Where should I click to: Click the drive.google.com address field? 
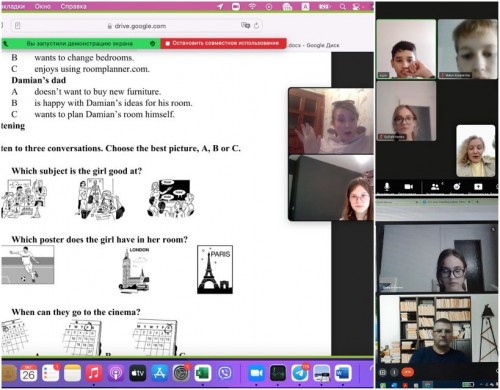137,26
